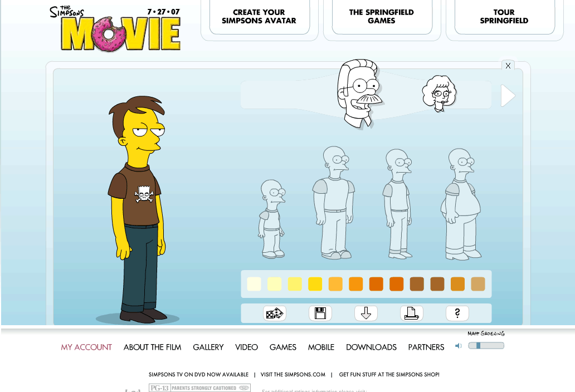This screenshot has height=392, width=575.
Task: Click the download arrow icon
Action: 366,313
